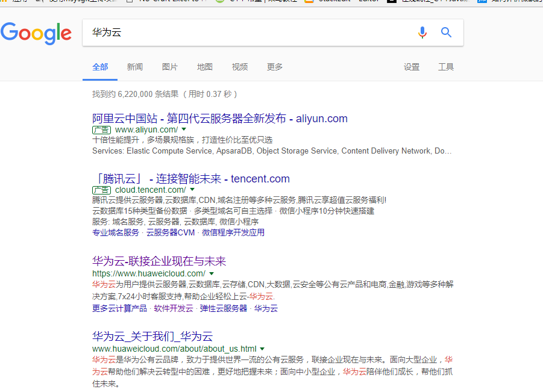Viewport: 543px width, 392px height.
Task: Open the 华为云 sitelink under huaweicloud result
Action: pyautogui.click(x=266, y=308)
